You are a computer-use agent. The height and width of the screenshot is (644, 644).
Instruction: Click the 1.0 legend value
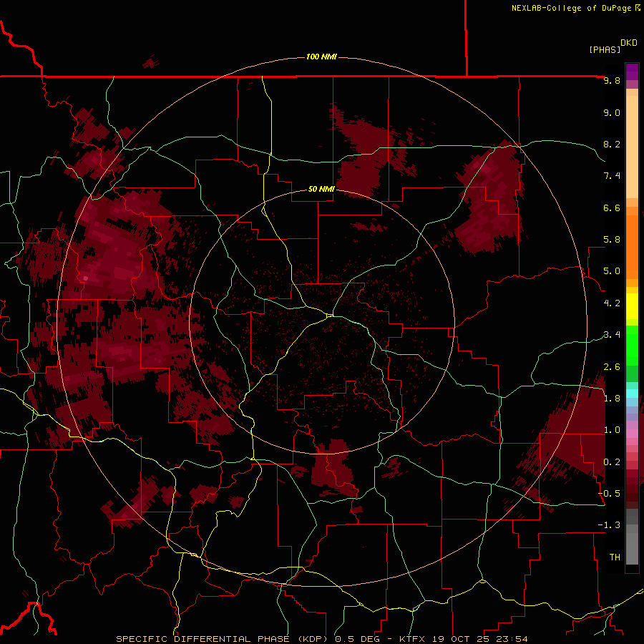coord(612,430)
